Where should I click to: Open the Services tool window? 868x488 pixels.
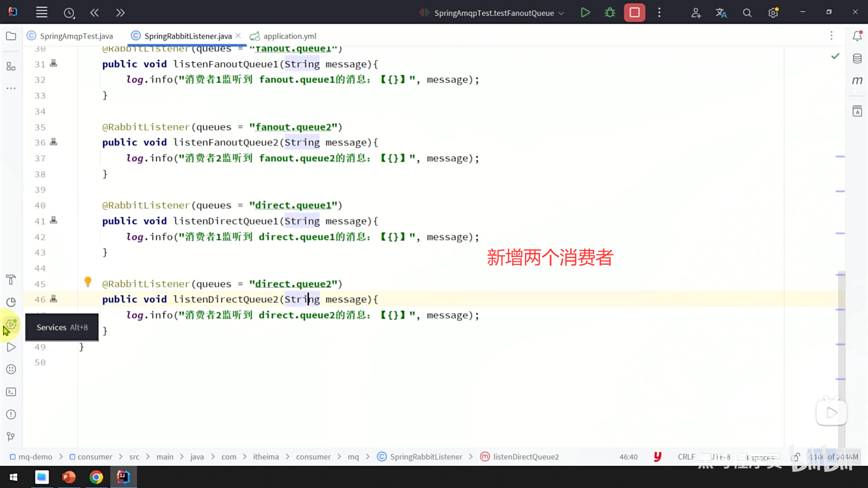pos(11,325)
